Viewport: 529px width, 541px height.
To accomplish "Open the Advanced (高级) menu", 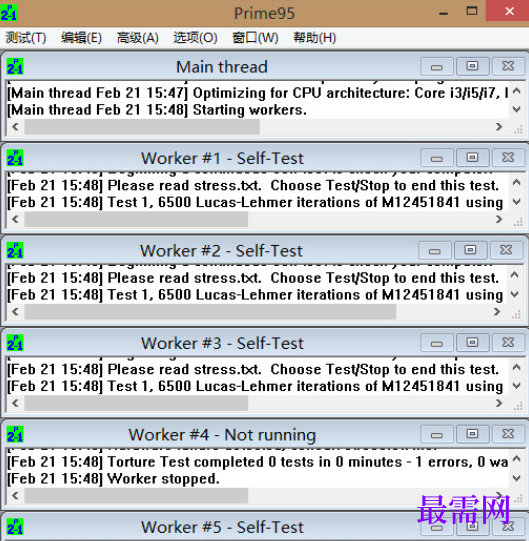I will point(137,38).
